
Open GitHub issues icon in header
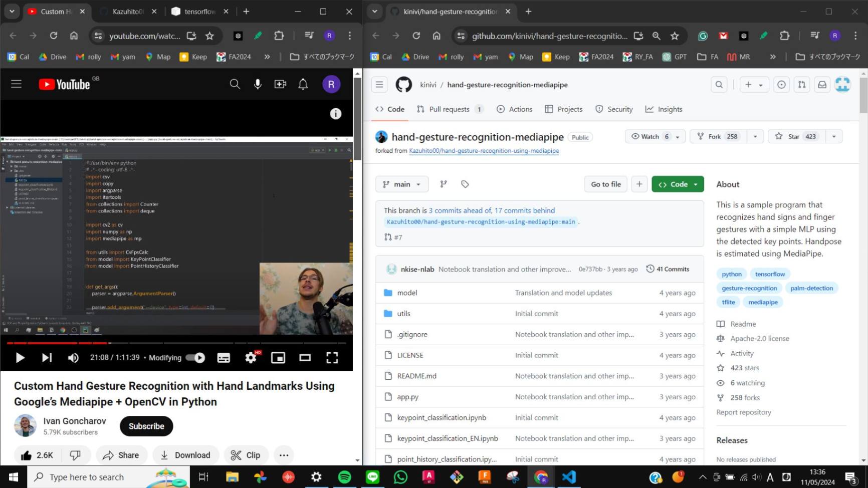(x=781, y=85)
